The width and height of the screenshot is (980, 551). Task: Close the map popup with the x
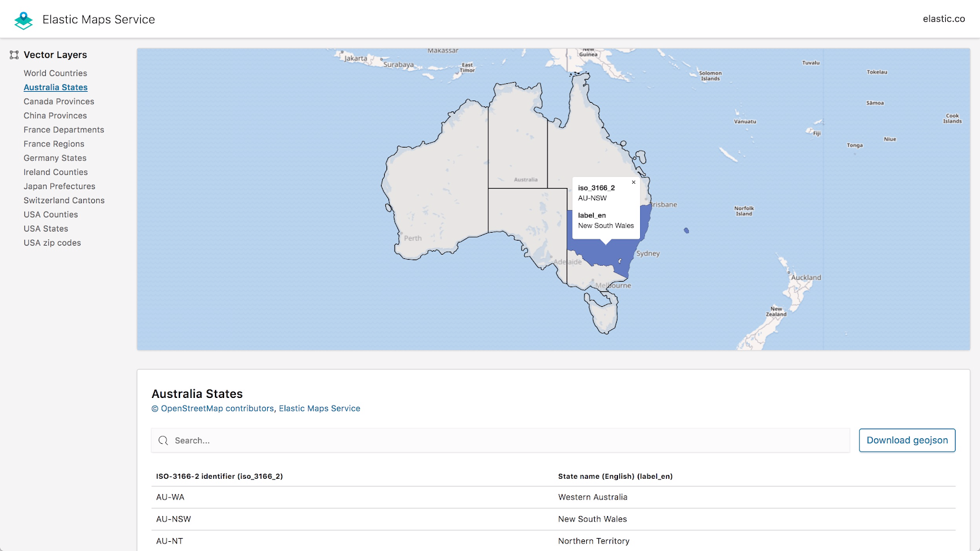(633, 182)
